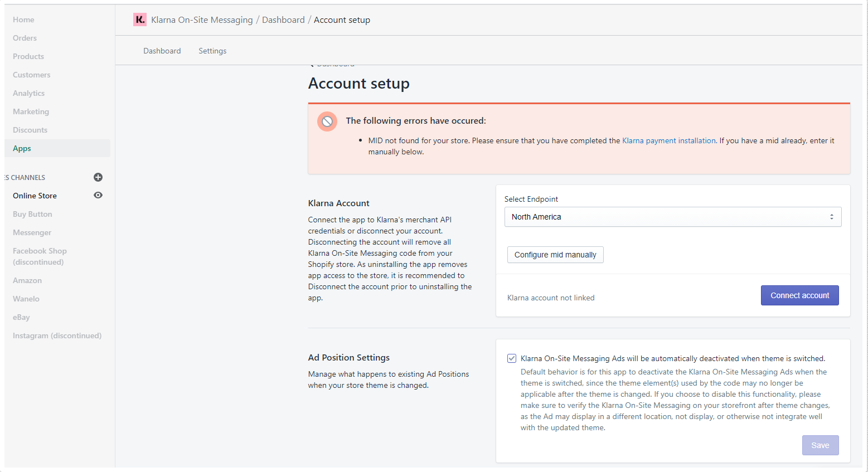Open Online Store channel

pyautogui.click(x=35, y=196)
